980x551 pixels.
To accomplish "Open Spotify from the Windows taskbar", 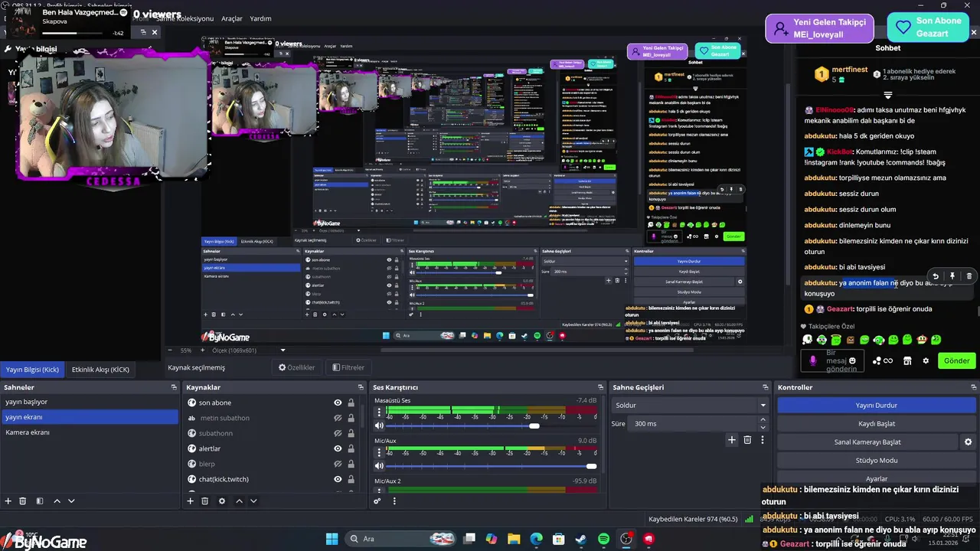I will (603, 539).
